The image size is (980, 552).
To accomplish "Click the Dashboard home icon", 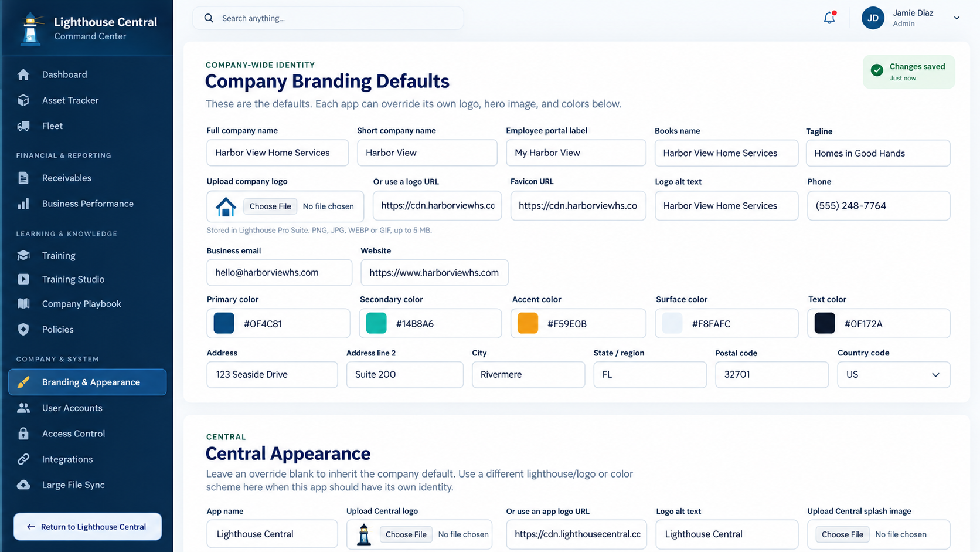I will 23,74.
